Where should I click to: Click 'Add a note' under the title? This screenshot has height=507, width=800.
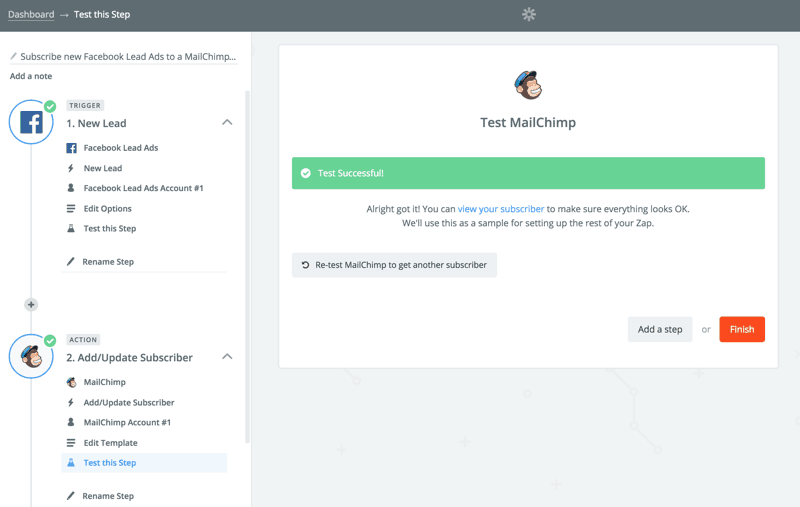point(31,76)
